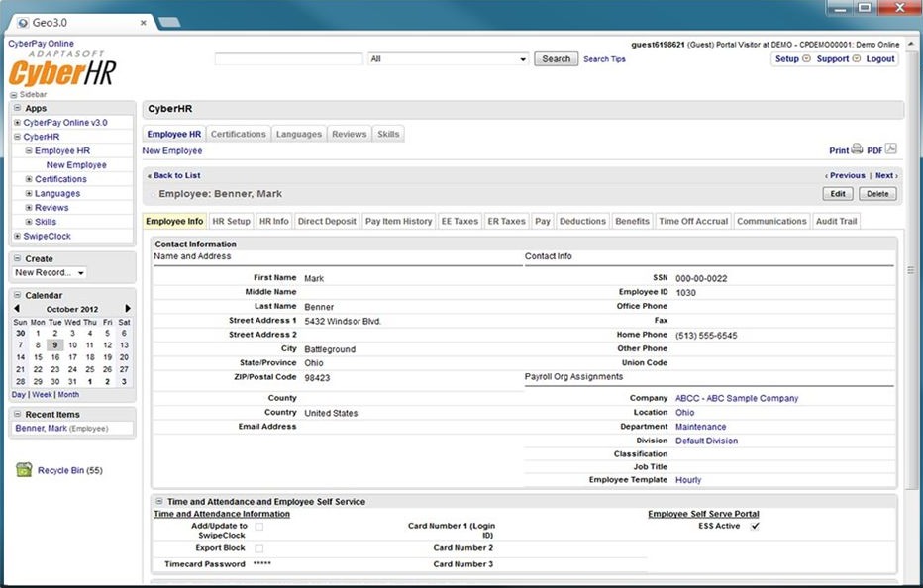
Task: Switch calendar to Week view
Action: tap(42, 394)
